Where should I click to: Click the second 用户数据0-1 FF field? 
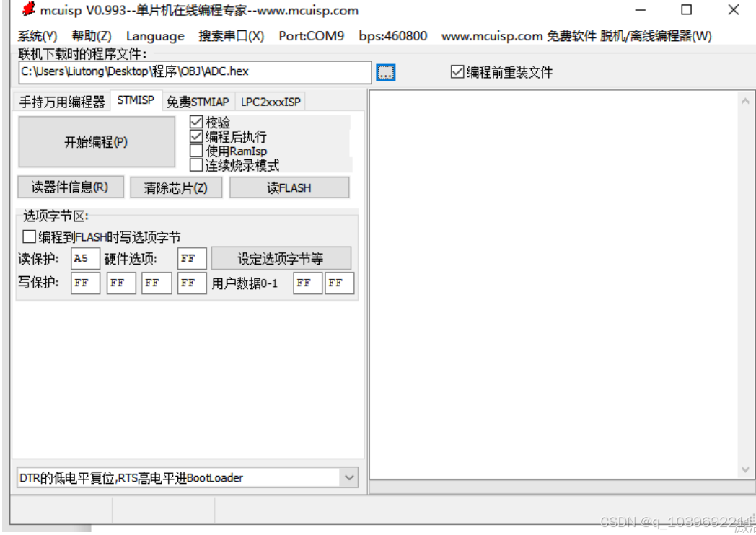340,283
